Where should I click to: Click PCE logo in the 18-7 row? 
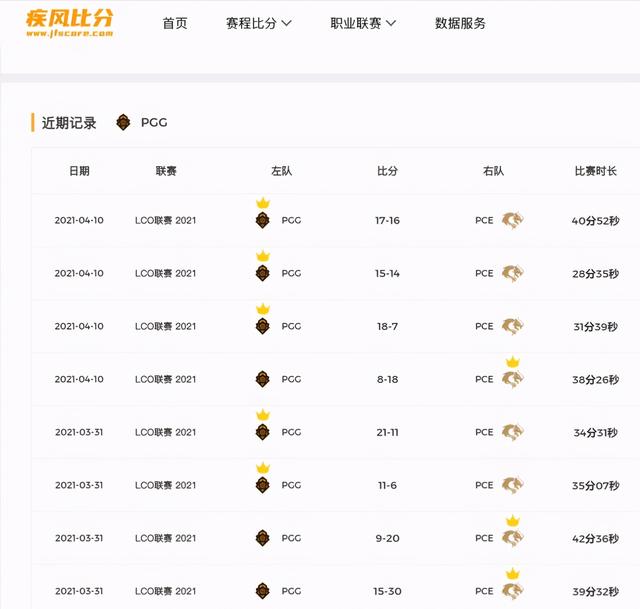coord(512,326)
